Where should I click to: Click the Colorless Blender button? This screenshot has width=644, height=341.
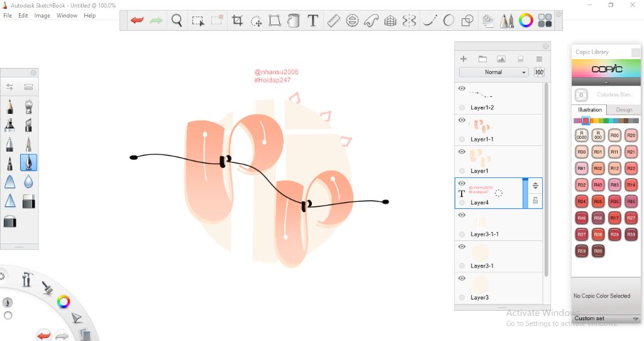point(580,95)
